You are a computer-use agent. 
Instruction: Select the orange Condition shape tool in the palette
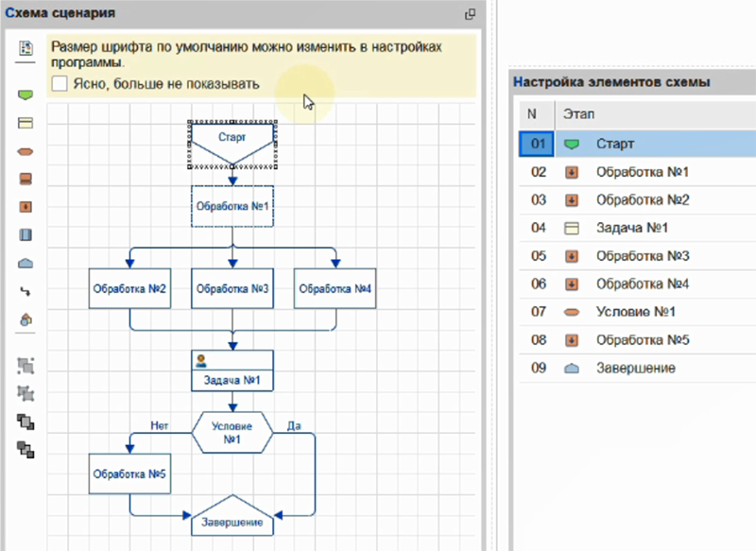[26, 152]
